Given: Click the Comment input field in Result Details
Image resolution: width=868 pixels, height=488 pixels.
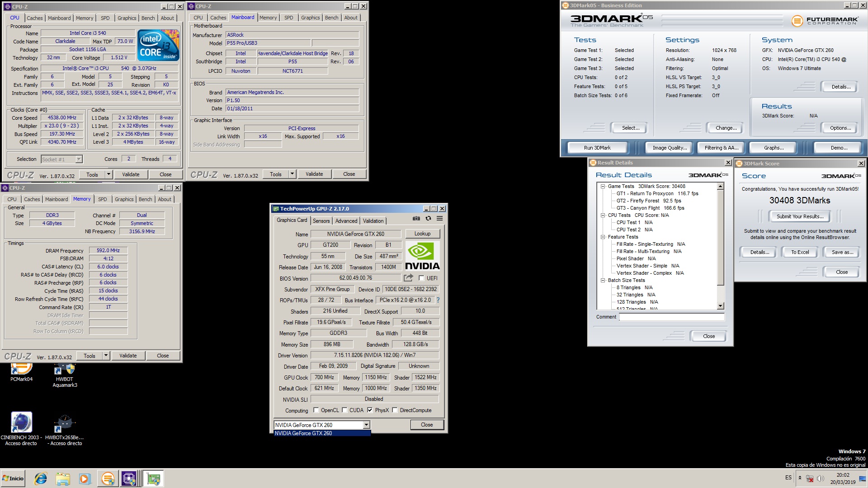Looking at the screenshot, I should pos(671,317).
